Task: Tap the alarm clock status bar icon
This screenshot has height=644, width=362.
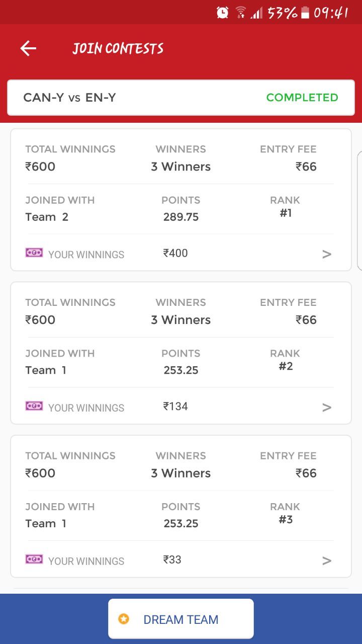Action: coord(222,13)
